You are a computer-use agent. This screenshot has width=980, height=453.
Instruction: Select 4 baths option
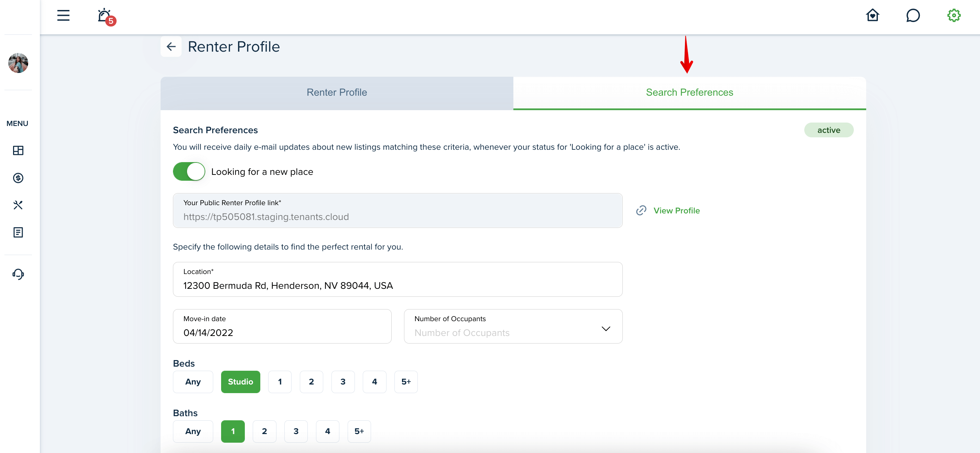click(328, 431)
